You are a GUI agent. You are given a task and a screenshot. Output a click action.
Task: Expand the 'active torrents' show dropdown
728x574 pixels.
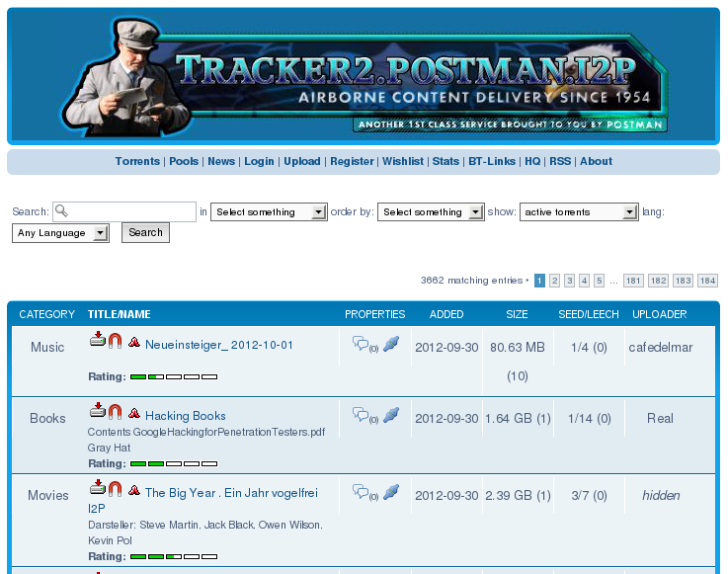tap(579, 212)
